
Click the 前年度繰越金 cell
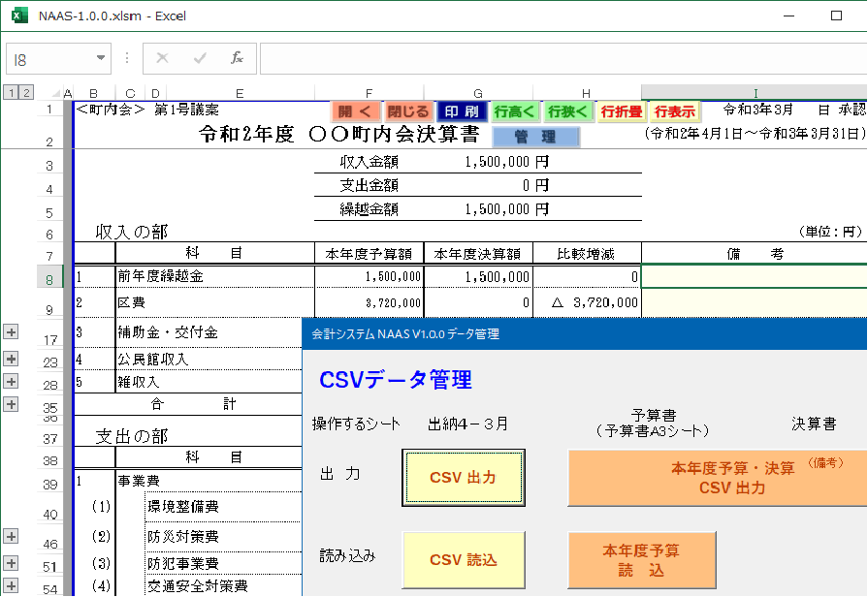[x=214, y=276]
